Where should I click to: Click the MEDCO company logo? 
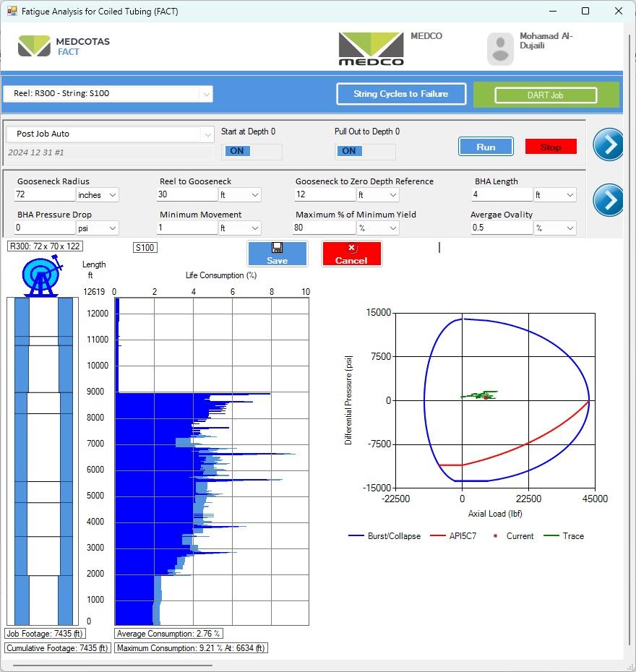(371, 48)
